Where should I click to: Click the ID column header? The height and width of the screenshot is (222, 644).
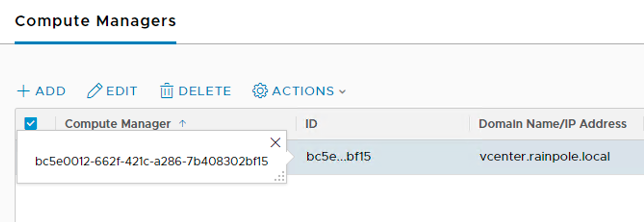click(311, 124)
